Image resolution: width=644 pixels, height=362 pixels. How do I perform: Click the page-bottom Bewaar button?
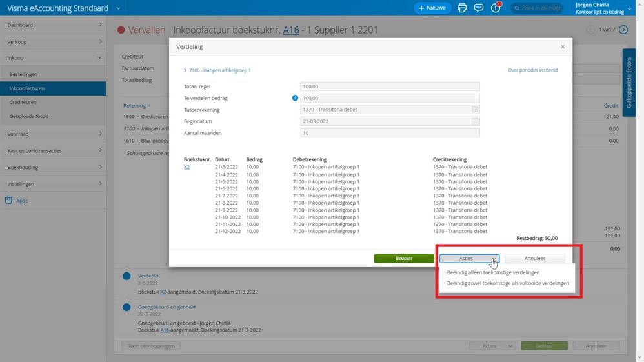544,346
